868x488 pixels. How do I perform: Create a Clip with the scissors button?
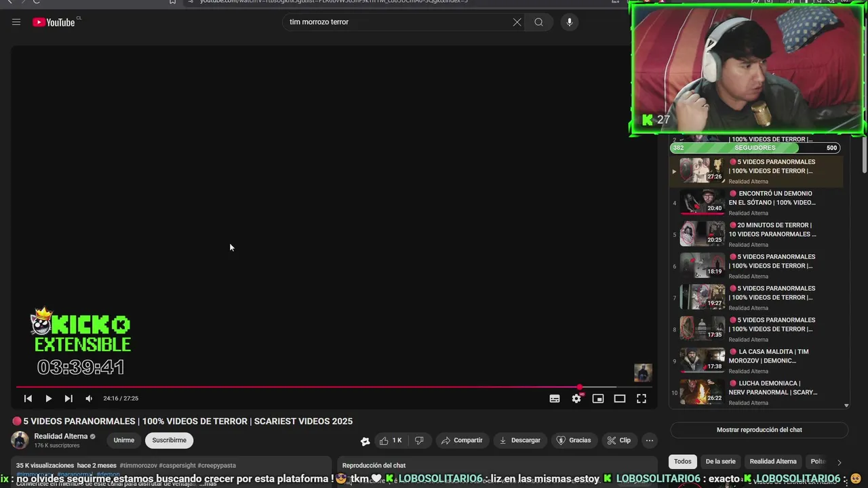[x=618, y=440]
